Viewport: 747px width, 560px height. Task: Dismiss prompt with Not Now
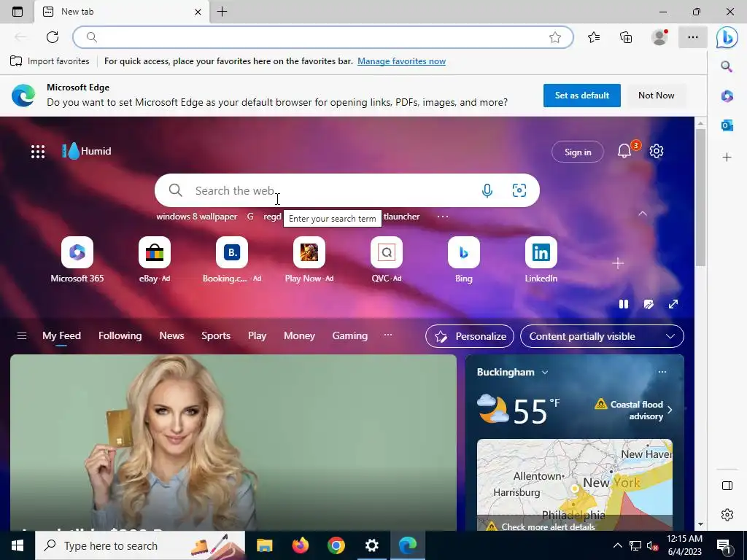click(x=656, y=96)
